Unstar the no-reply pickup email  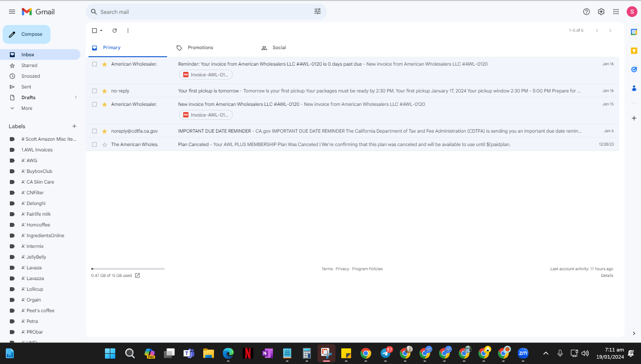105,91
